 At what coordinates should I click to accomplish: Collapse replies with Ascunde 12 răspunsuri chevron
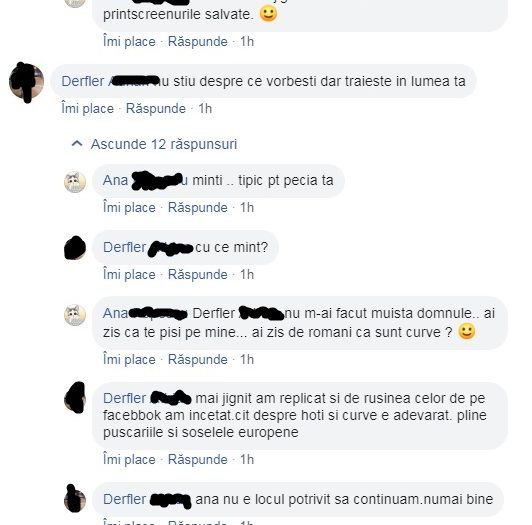pyautogui.click(x=77, y=144)
